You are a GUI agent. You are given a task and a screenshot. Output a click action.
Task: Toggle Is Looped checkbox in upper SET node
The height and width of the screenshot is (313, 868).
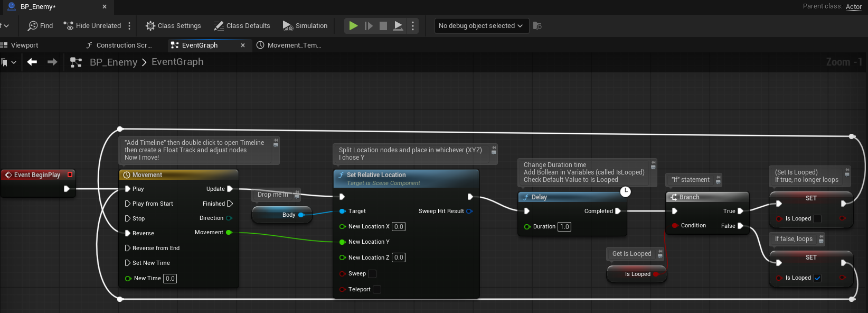[817, 218]
